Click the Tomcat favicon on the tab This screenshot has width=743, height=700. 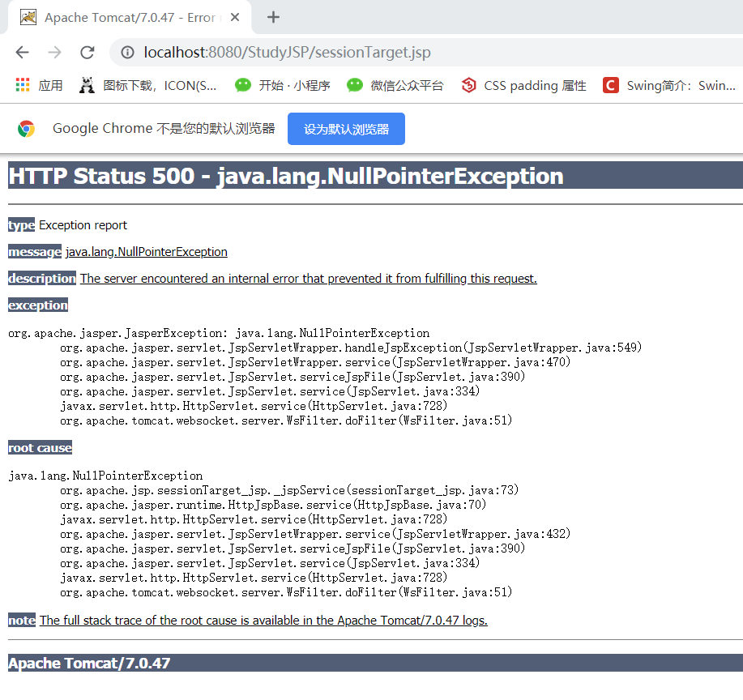[x=28, y=18]
